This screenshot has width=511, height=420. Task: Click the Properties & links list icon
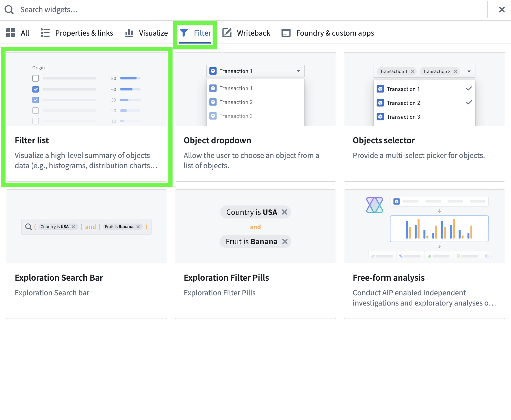click(45, 33)
